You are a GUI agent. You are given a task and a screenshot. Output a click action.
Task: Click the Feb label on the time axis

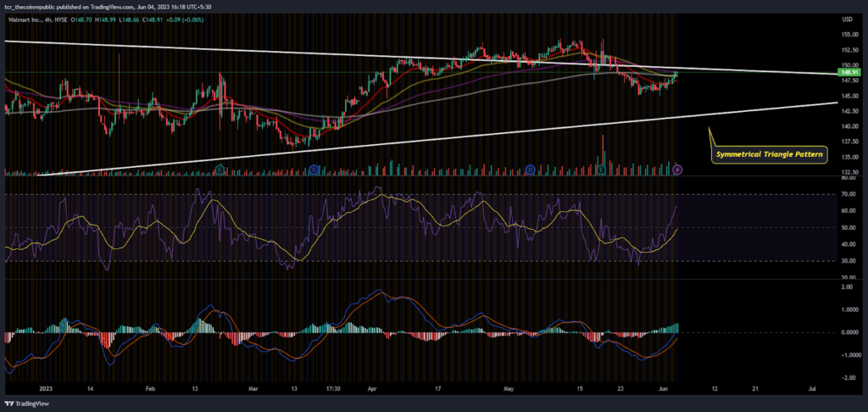(151, 390)
